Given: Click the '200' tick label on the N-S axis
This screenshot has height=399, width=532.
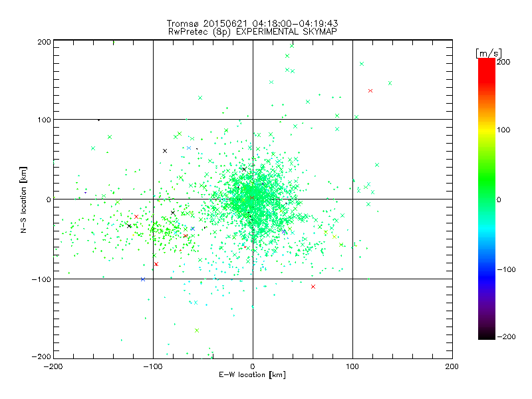Looking at the screenshot, I should [44, 42].
